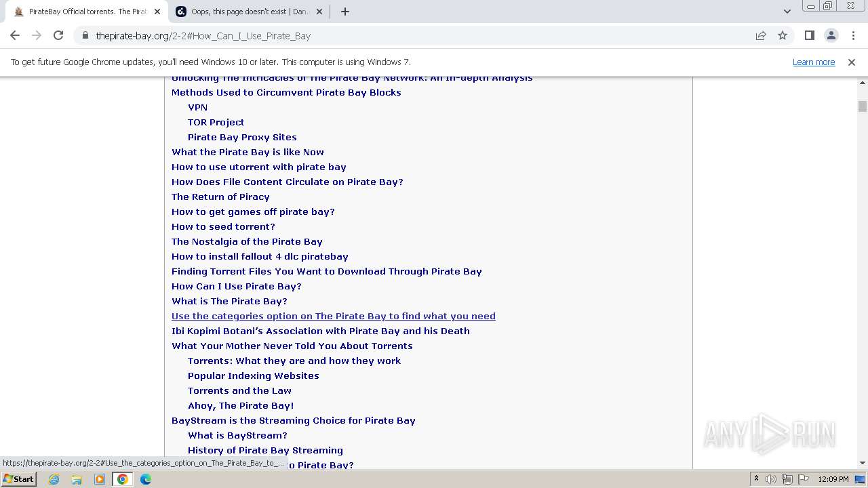Show hidden system tray icons
The image size is (868, 488).
pyautogui.click(x=756, y=479)
